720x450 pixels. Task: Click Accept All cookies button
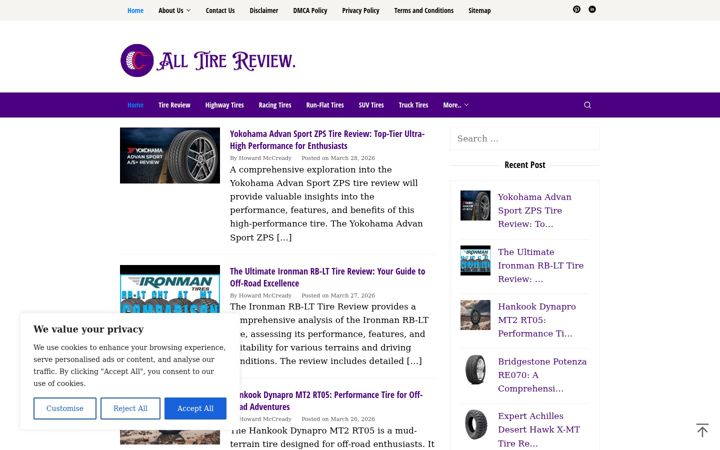point(195,408)
